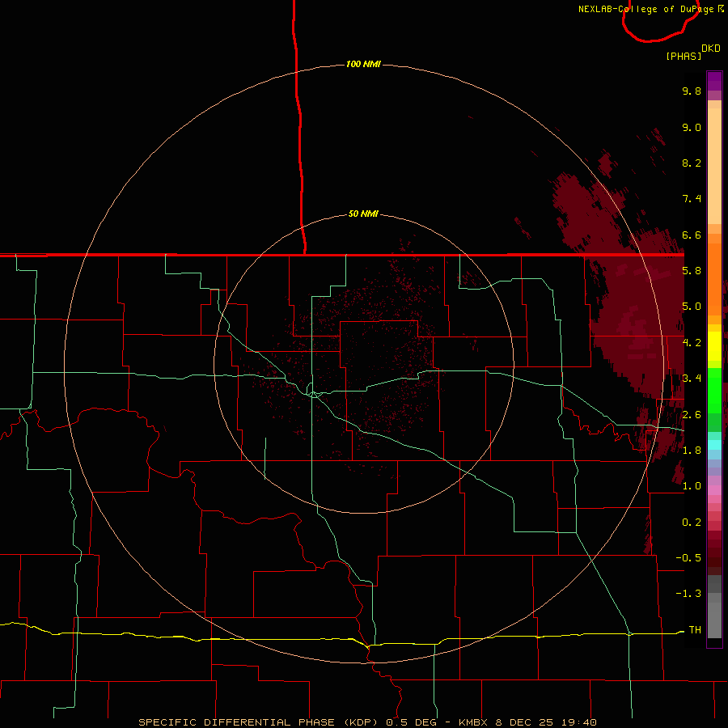Click the 8.2 scale label

(x=692, y=163)
